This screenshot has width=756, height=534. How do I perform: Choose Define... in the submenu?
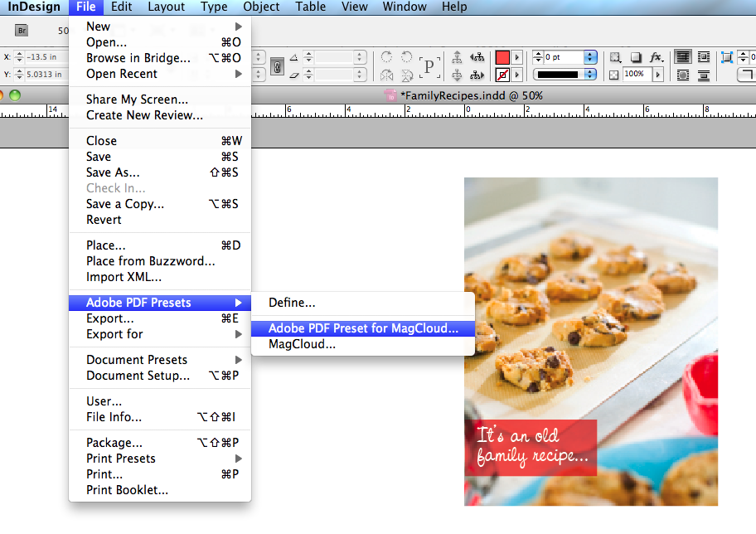[292, 303]
